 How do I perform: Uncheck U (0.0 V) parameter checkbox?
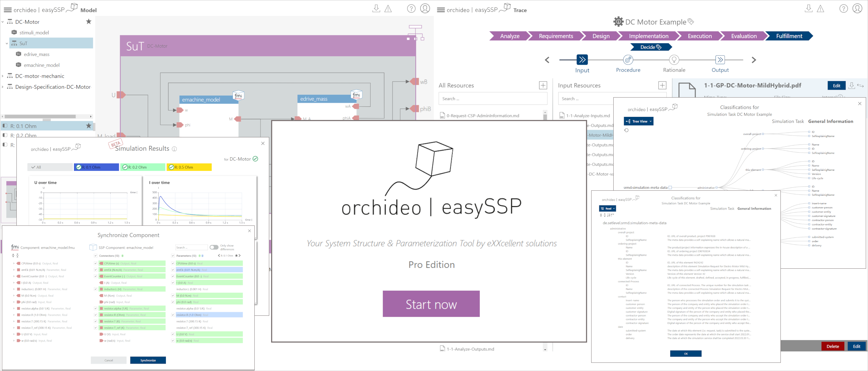(173, 334)
